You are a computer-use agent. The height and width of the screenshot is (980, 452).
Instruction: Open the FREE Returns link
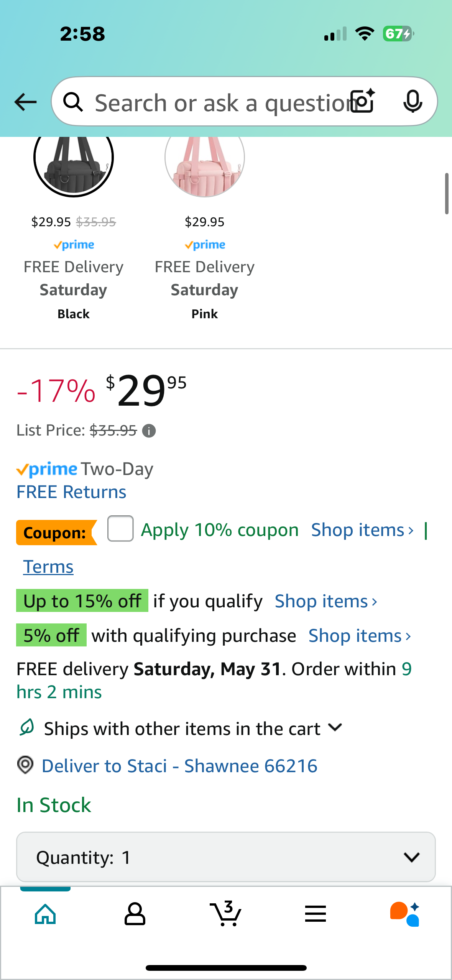(x=71, y=492)
